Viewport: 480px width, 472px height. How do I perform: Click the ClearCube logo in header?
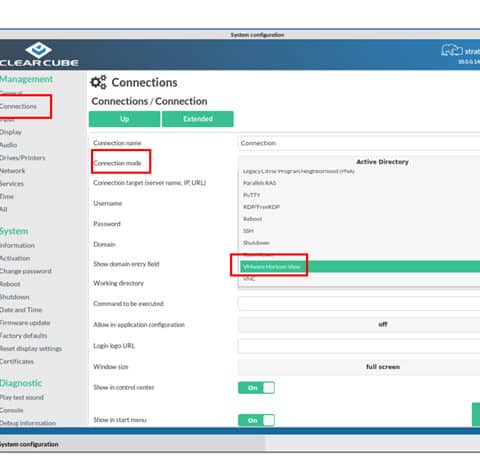pos(39,54)
